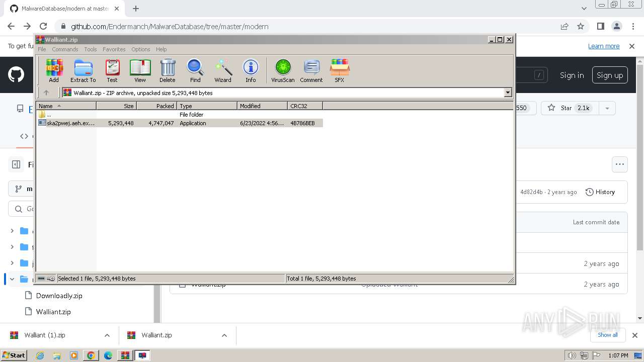This screenshot has height=362, width=644.
Task: Sort by the Packed column header
Action: tap(156, 106)
